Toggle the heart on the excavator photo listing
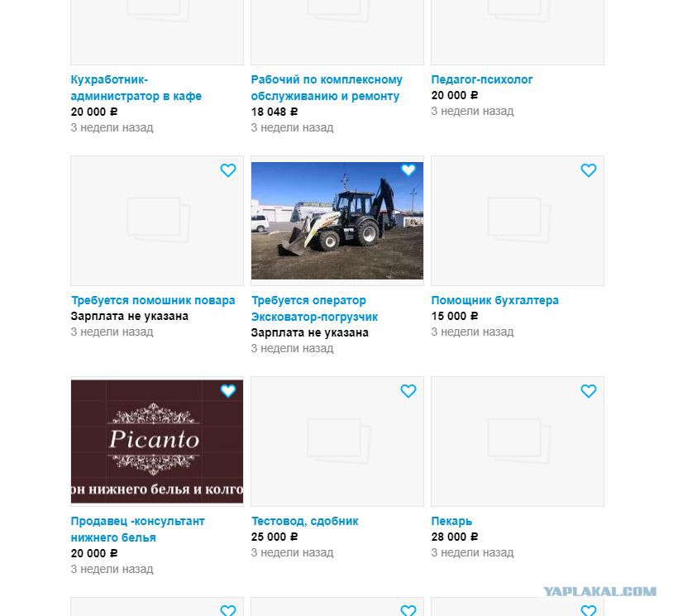678x616 pixels. [x=408, y=170]
